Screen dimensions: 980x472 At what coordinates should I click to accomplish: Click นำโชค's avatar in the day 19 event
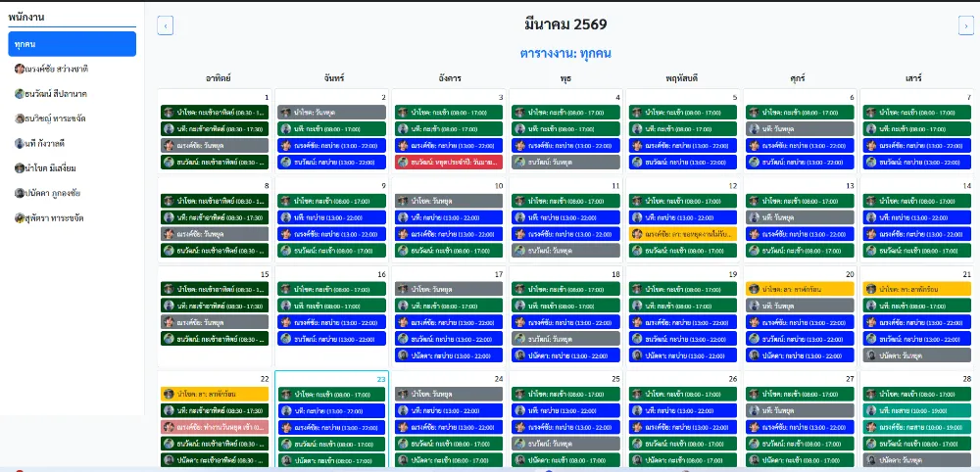pyautogui.click(x=637, y=290)
